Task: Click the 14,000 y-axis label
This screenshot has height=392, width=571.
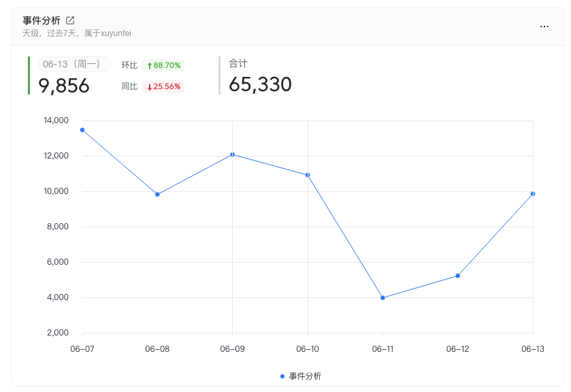Action: click(x=56, y=120)
